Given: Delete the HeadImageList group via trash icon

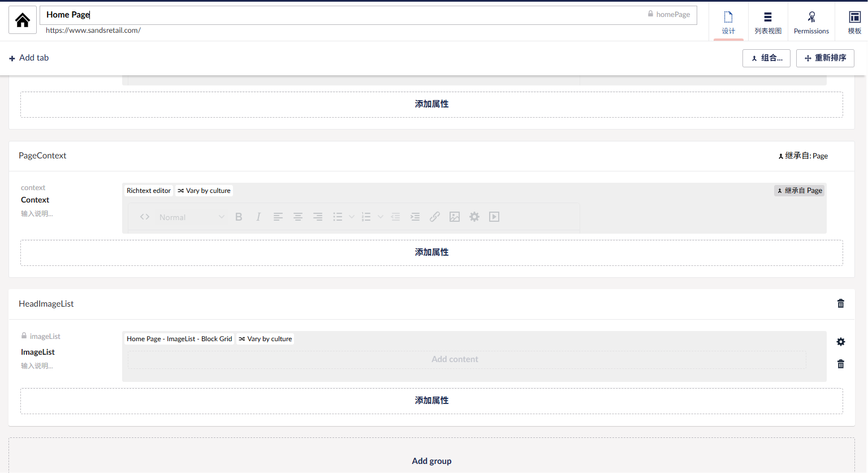Looking at the screenshot, I should click(841, 304).
